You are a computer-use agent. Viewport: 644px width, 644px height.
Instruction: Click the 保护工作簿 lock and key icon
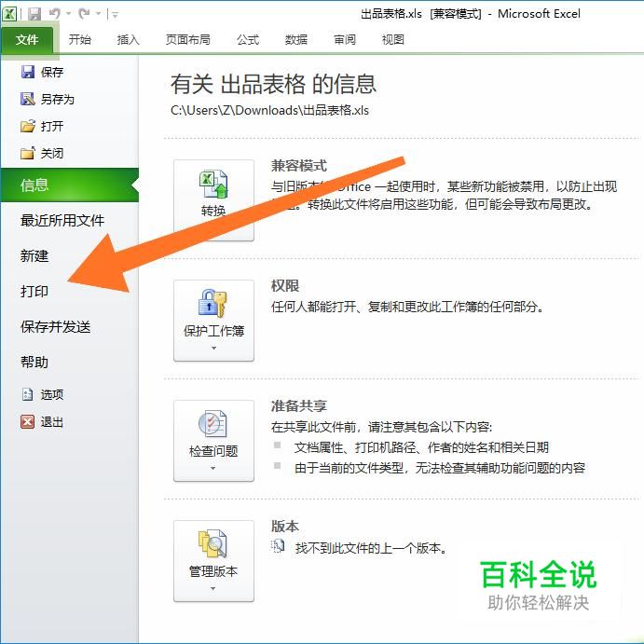pyautogui.click(x=212, y=304)
